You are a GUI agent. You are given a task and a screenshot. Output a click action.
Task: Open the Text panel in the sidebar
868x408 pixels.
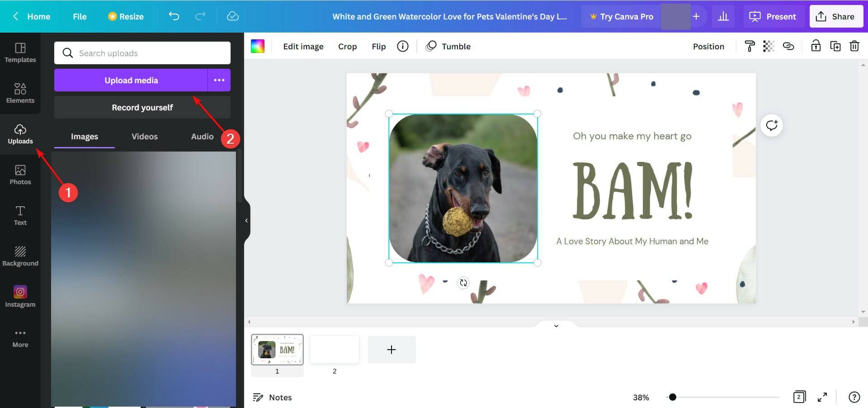click(x=20, y=216)
